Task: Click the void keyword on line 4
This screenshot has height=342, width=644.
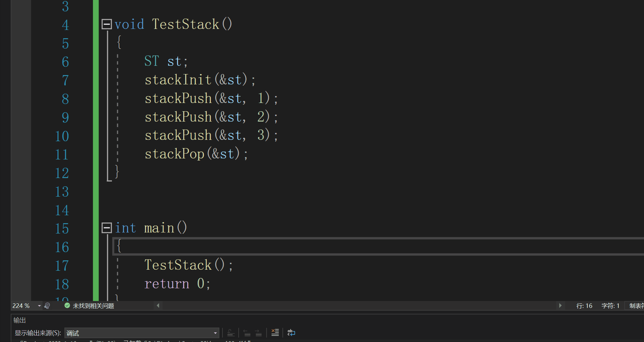Action: 129,24
